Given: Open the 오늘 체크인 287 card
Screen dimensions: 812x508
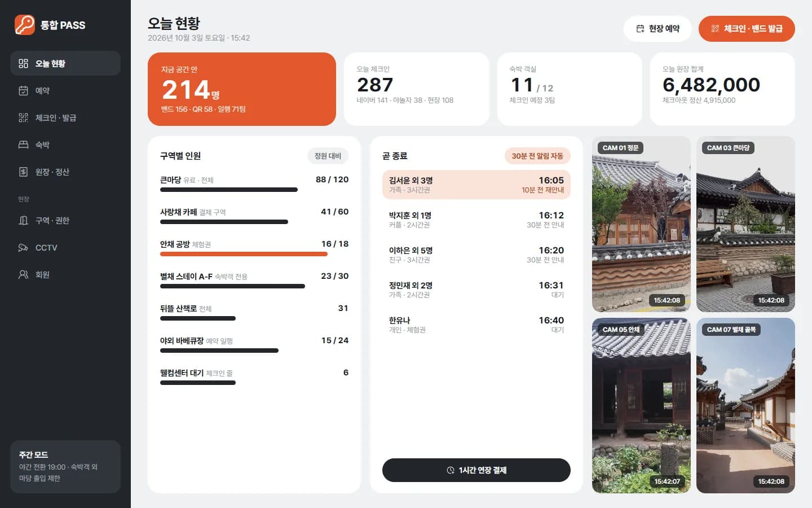Looking at the screenshot, I should 417,89.
